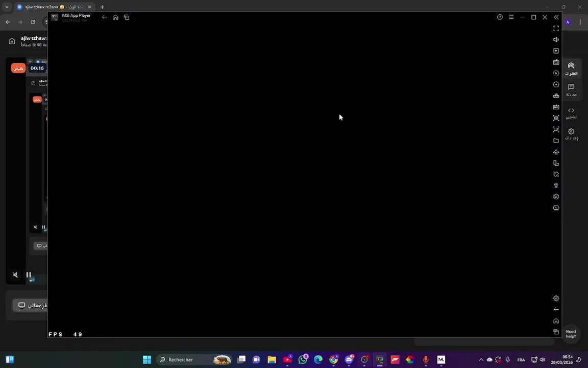Click the home icon on the browser page
This screenshot has width=588, height=368.
pos(12,41)
